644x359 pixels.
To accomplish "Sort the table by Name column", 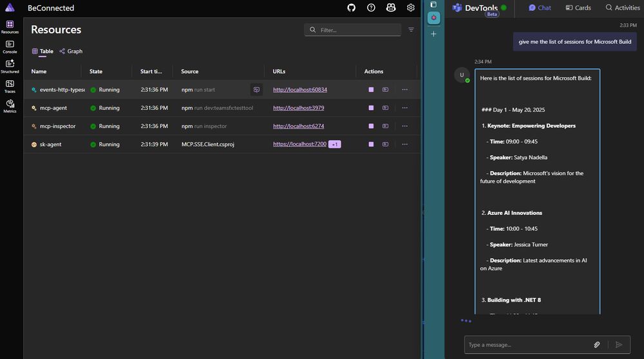I will [39, 71].
